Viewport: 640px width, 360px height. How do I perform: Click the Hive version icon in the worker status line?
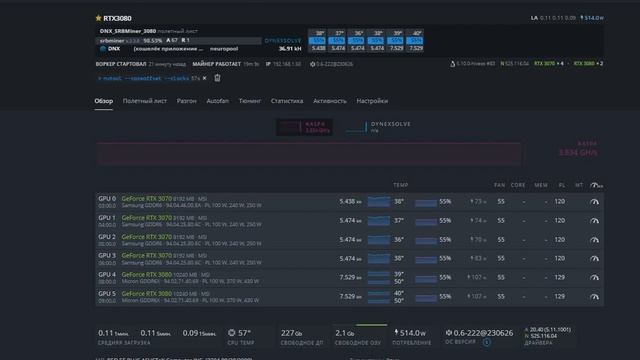pyautogui.click(x=312, y=64)
